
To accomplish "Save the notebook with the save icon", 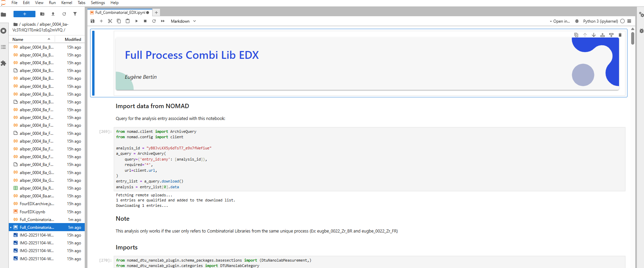I will pyautogui.click(x=92, y=21).
